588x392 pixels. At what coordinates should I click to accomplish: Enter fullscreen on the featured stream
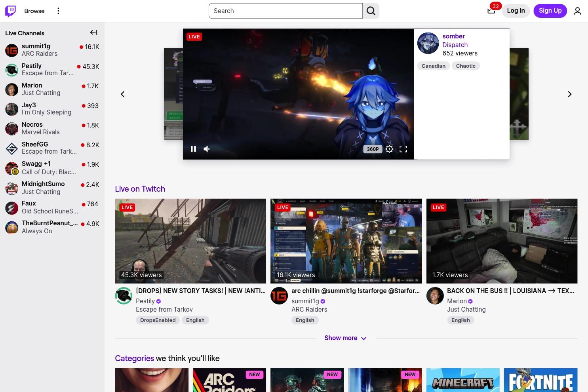tap(403, 149)
